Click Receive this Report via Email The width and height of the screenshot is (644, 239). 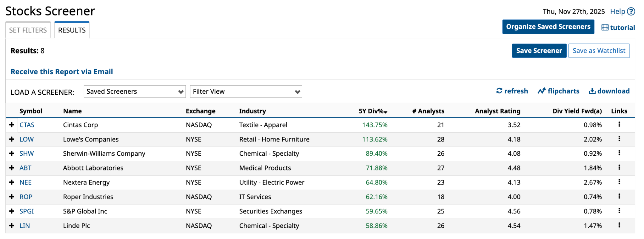click(x=62, y=72)
